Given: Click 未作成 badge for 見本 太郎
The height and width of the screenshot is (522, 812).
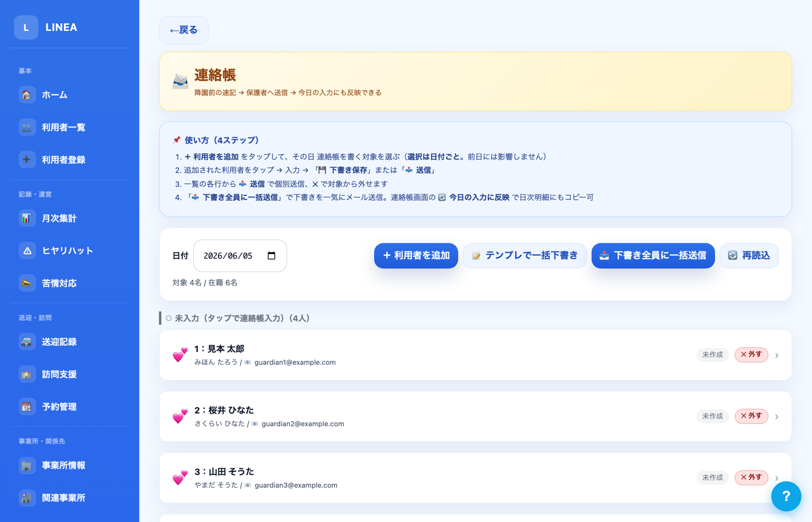Looking at the screenshot, I should point(712,354).
